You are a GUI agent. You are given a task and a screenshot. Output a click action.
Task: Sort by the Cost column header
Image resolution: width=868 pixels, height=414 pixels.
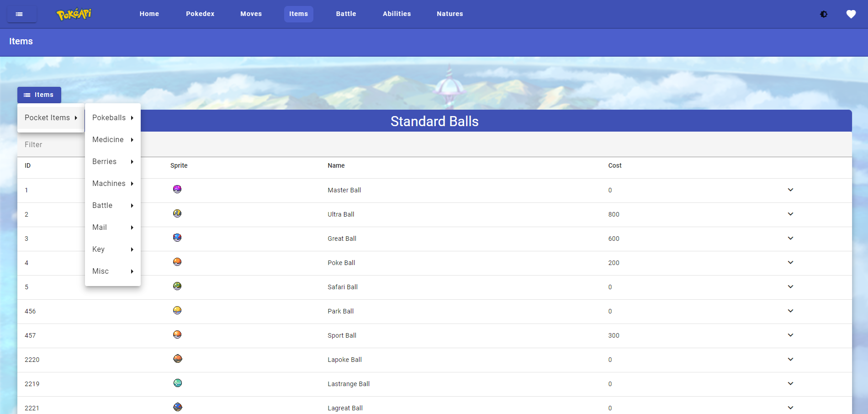[x=615, y=166]
